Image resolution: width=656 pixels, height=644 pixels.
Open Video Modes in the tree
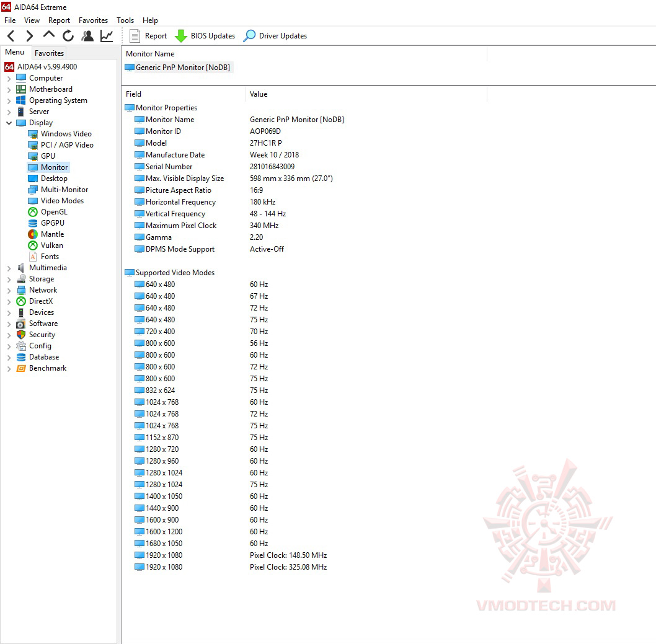[56, 201]
